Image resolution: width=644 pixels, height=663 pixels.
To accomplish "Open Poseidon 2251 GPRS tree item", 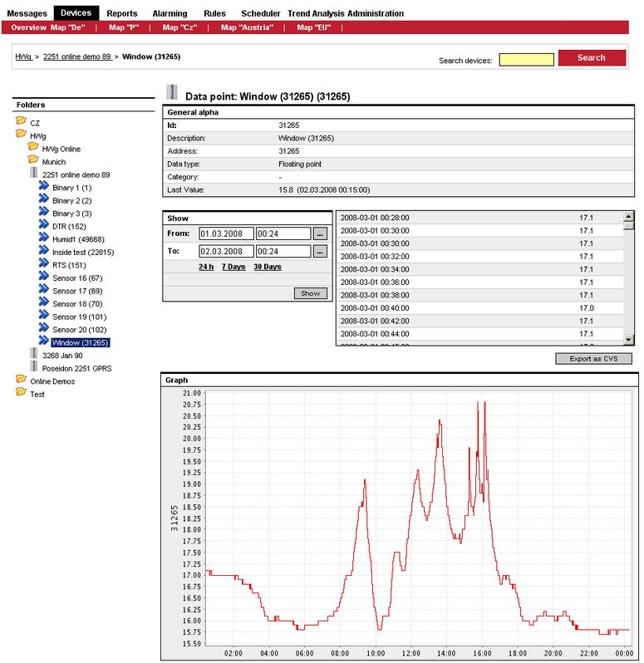I will click(x=77, y=369).
